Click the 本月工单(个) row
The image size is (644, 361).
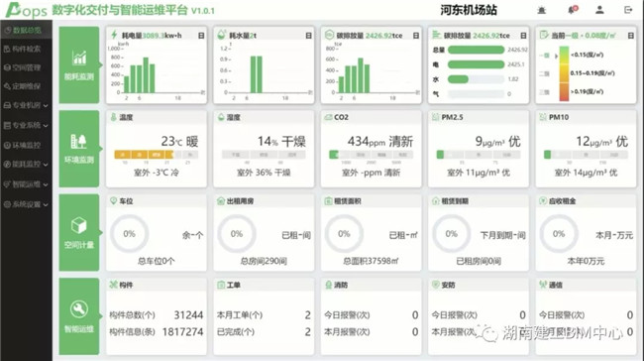click(x=264, y=315)
